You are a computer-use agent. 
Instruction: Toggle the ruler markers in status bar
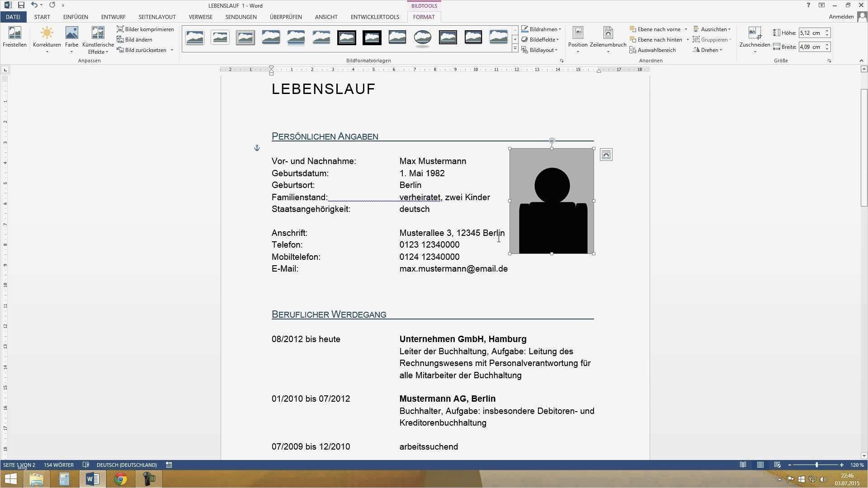pos(169,465)
